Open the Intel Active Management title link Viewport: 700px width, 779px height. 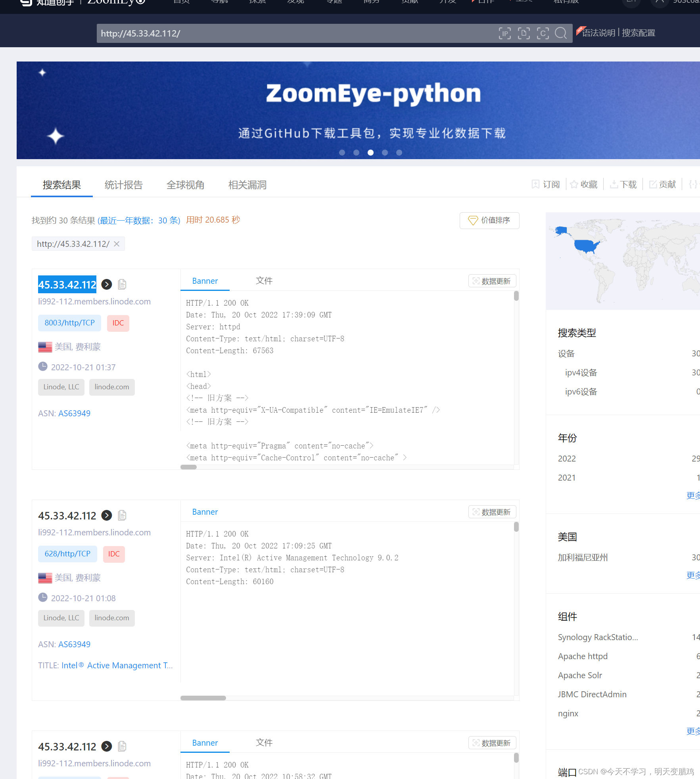coord(117,666)
